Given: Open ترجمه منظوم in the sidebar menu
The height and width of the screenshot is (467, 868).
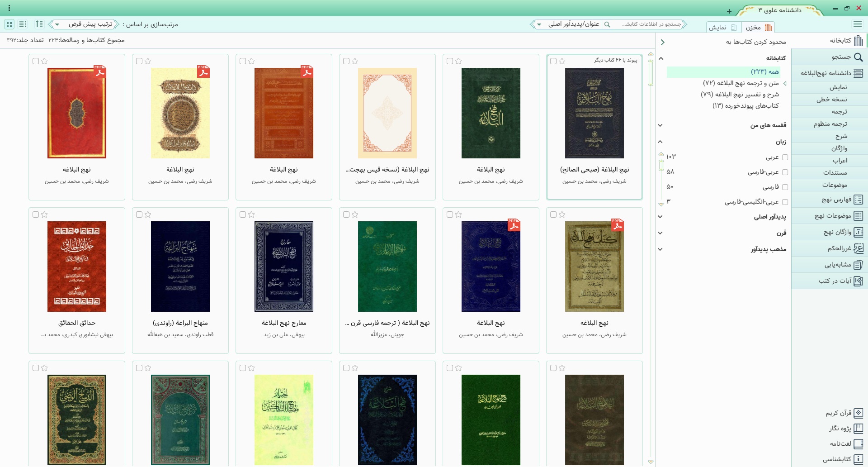Looking at the screenshot, I should point(830,124).
